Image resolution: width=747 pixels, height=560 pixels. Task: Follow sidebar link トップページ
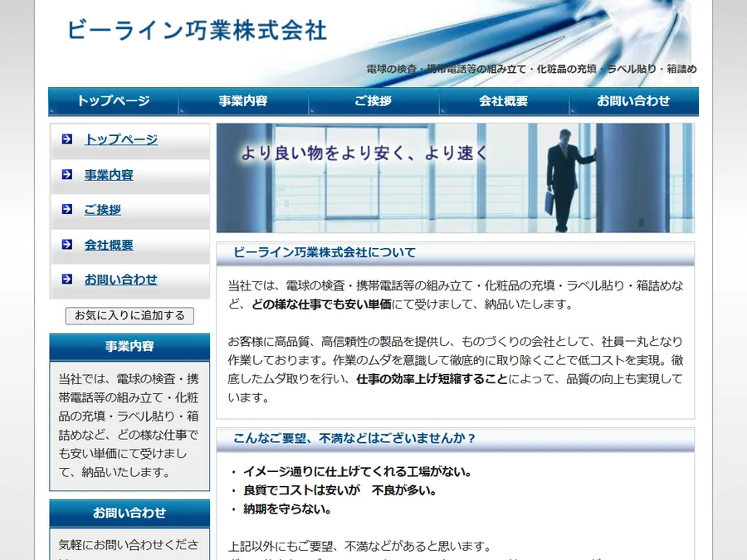[121, 139]
